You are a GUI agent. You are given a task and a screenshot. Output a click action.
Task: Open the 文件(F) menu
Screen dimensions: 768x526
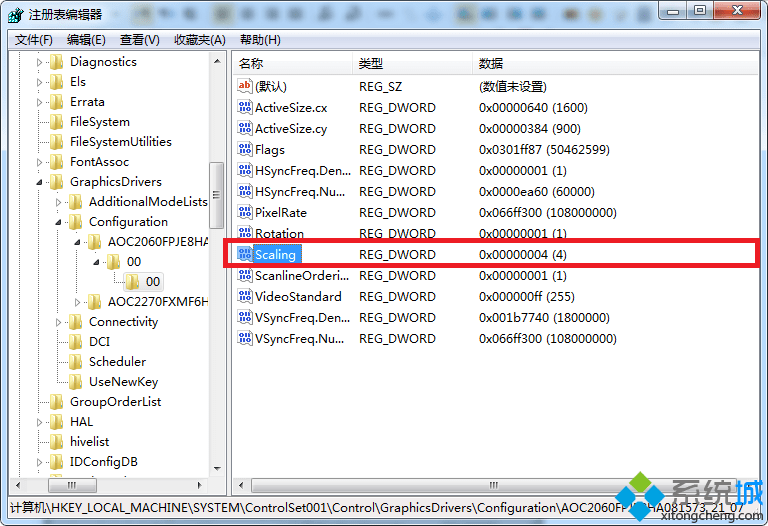[x=34, y=40]
